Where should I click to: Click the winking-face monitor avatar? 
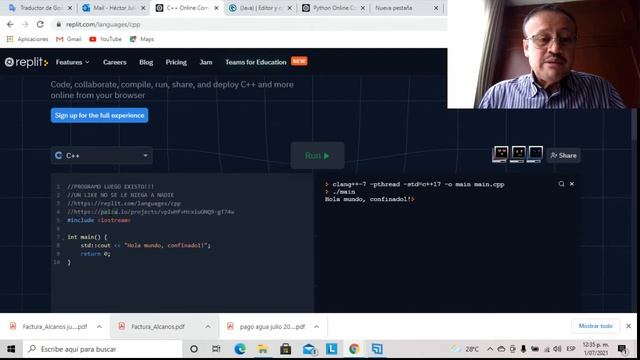(x=536, y=154)
